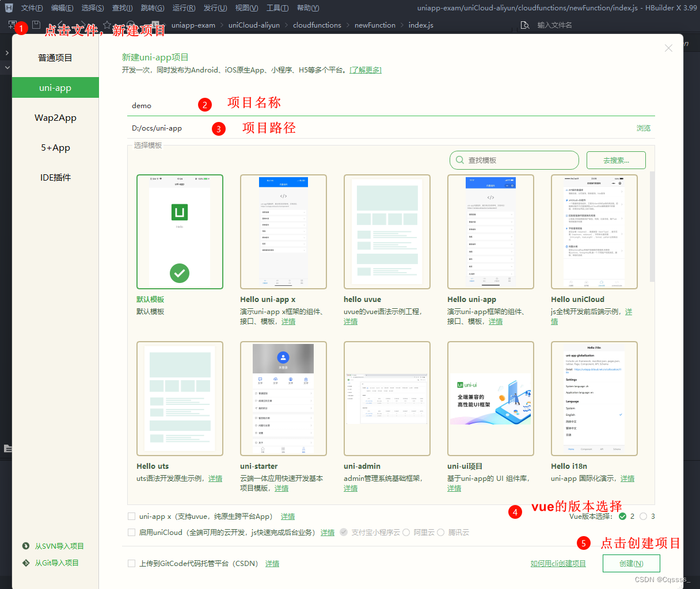
Task: Open 详情 link under uni-starter
Action: [281, 488]
